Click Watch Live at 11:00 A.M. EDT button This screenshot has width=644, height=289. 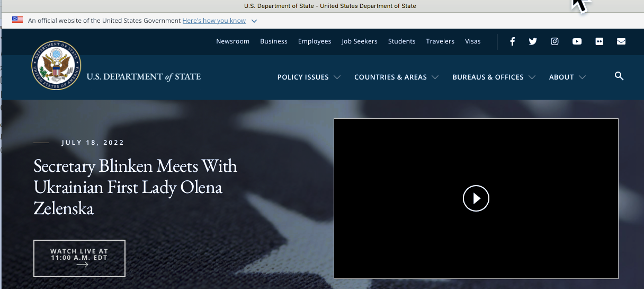[79, 258]
